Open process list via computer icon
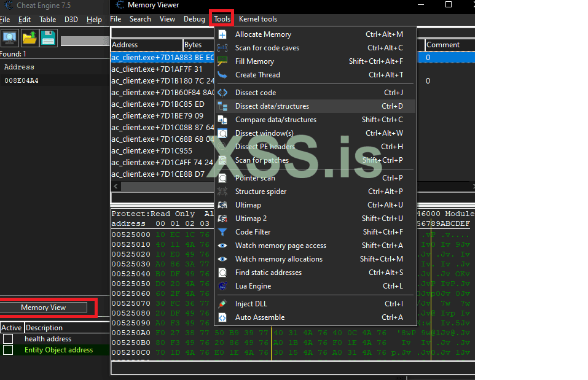Image resolution: width=588 pixels, height=380 pixels. pos(10,38)
